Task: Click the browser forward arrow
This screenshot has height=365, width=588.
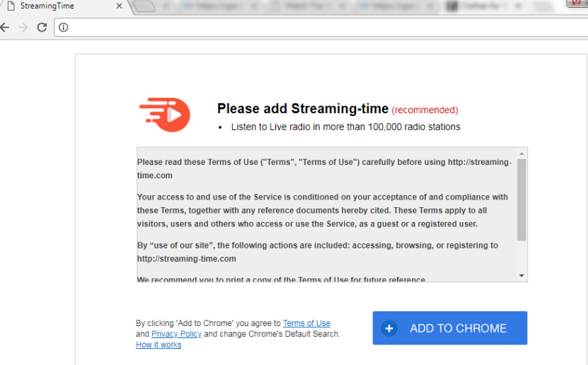Action: (23, 28)
